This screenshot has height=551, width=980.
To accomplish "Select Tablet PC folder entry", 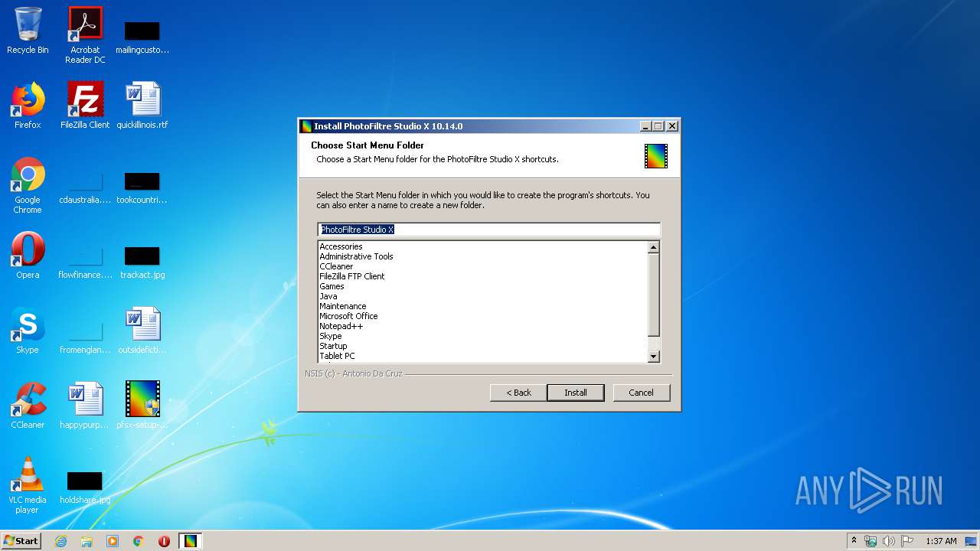I will (x=337, y=356).
